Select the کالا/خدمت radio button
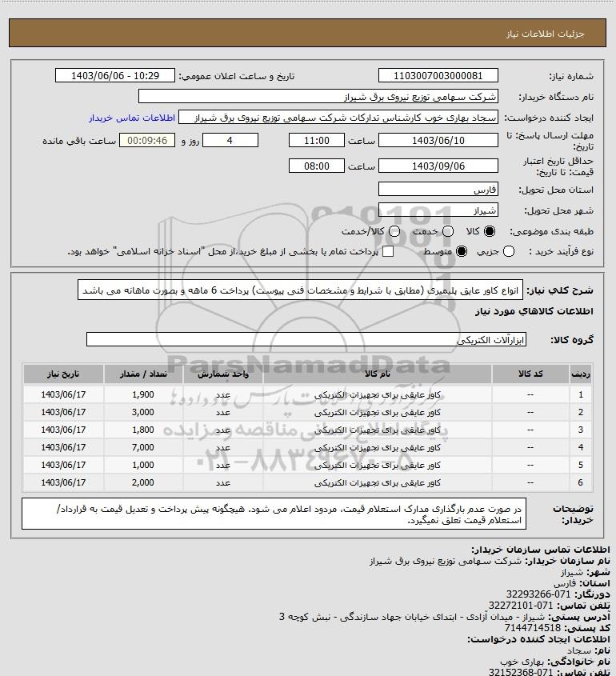616x676 pixels. [394, 231]
